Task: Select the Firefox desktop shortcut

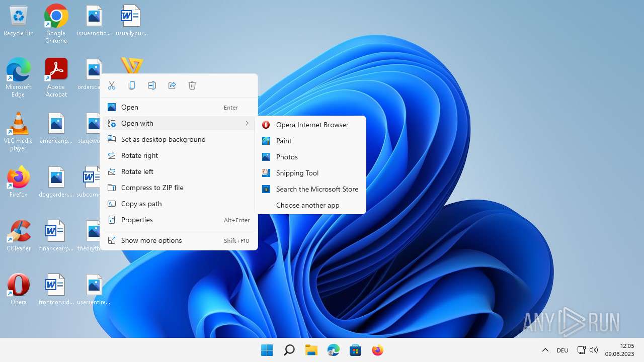Action: tap(18, 182)
